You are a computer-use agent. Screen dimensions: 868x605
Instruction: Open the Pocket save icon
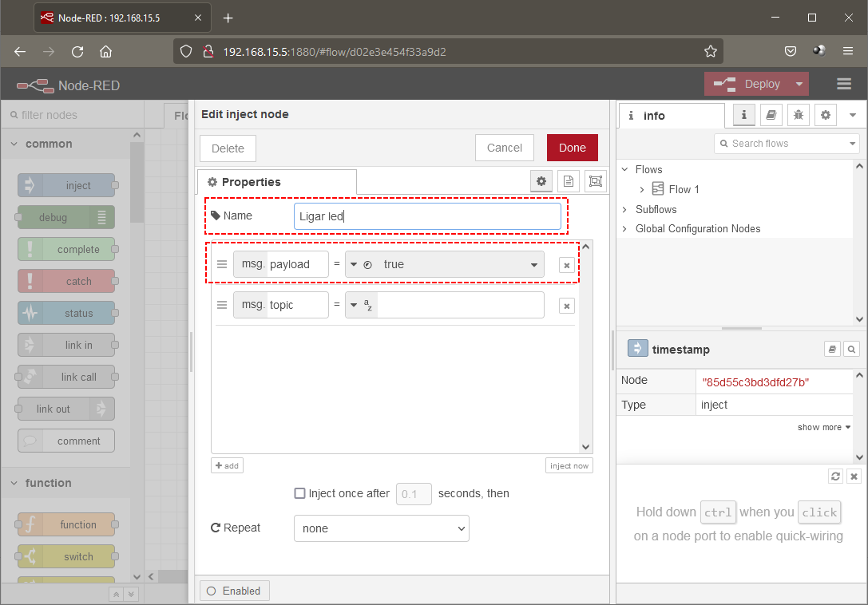pos(791,51)
